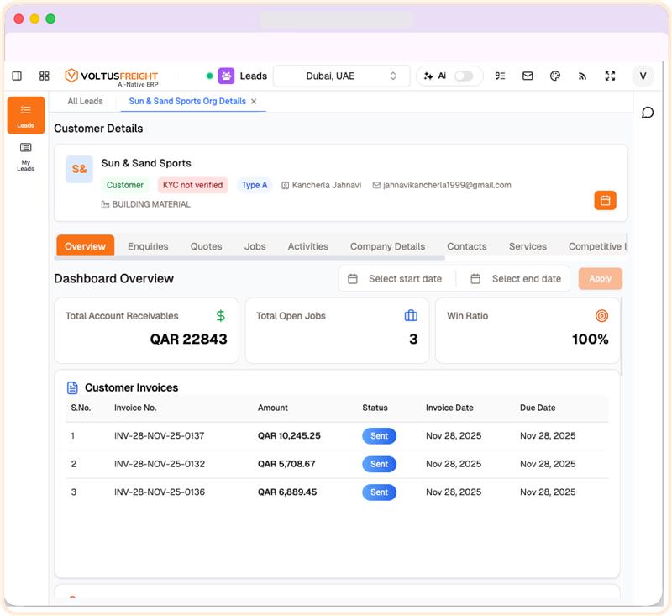Viewport: 672px width, 616px height.
Task: Click the amount QAR 10,245.25
Action: [289, 436]
